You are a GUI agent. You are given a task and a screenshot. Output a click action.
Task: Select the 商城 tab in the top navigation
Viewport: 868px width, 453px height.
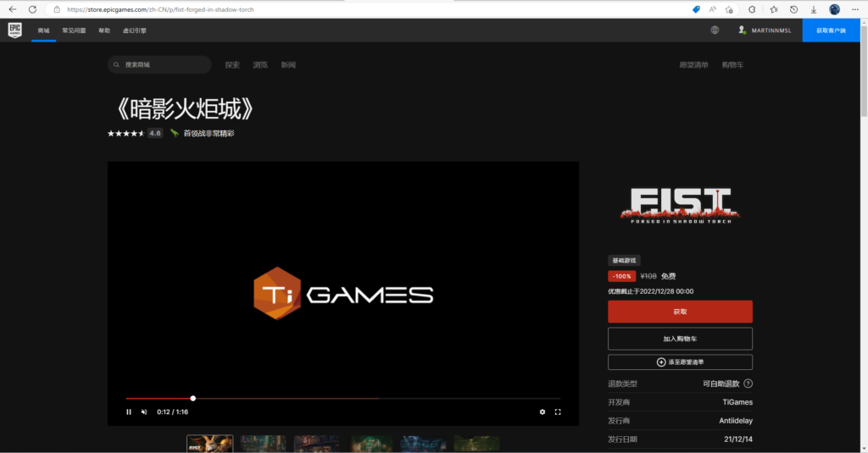pyautogui.click(x=44, y=30)
